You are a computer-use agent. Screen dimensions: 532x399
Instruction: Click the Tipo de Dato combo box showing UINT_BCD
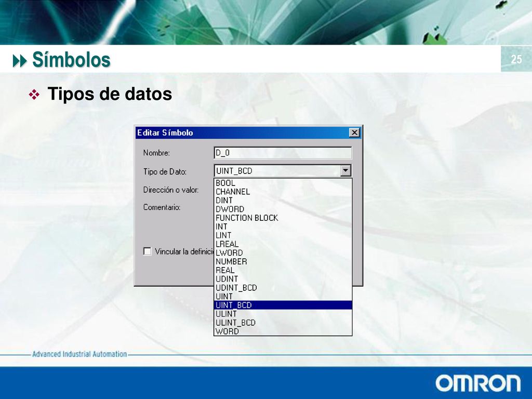tap(283, 170)
